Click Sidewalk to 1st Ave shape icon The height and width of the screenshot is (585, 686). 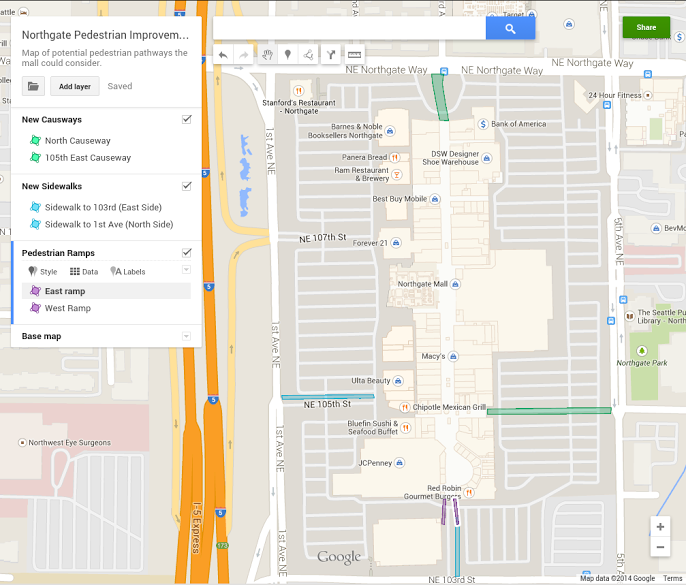(35, 224)
